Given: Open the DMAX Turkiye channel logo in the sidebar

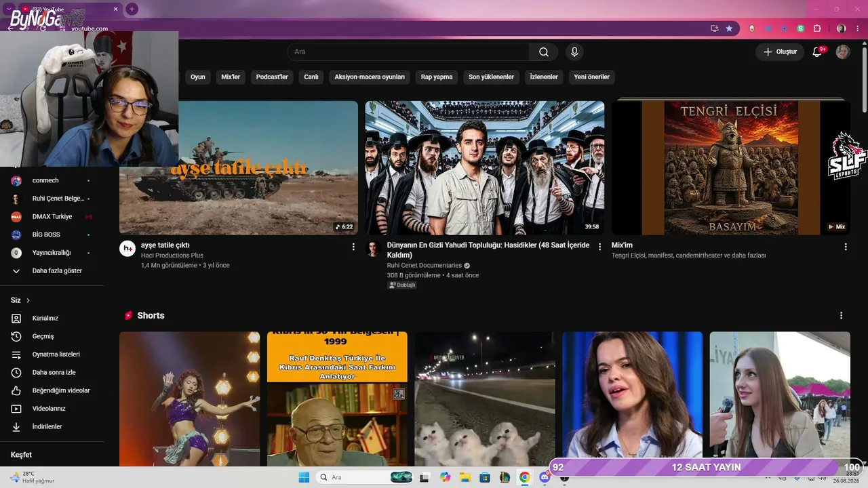Looking at the screenshot, I should (16, 217).
